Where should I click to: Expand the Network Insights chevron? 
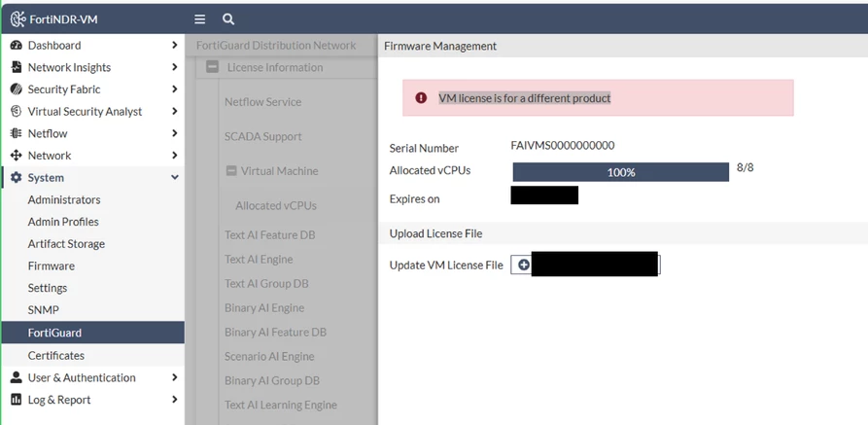tap(174, 67)
